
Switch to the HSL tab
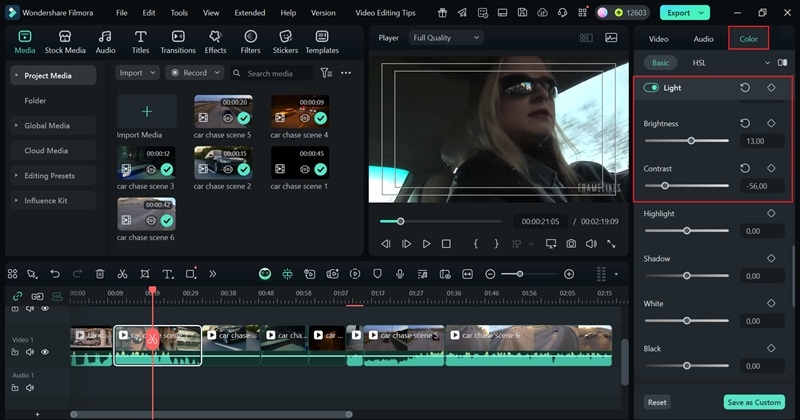coord(699,62)
